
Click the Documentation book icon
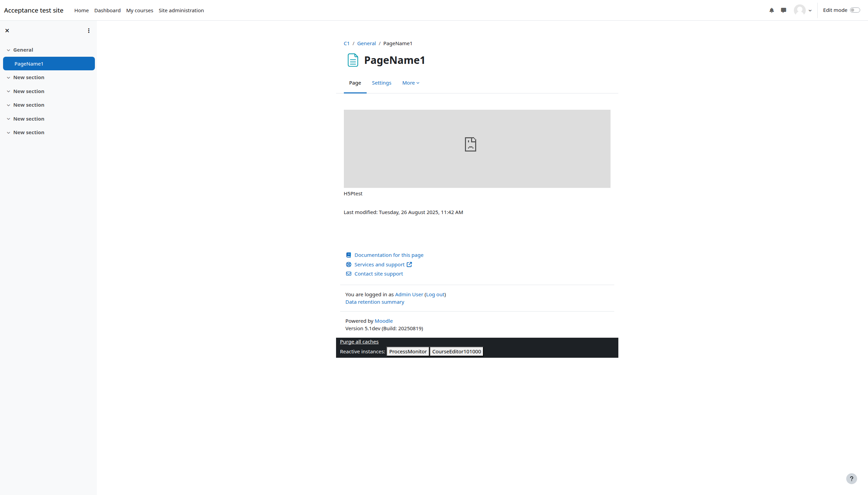click(348, 255)
